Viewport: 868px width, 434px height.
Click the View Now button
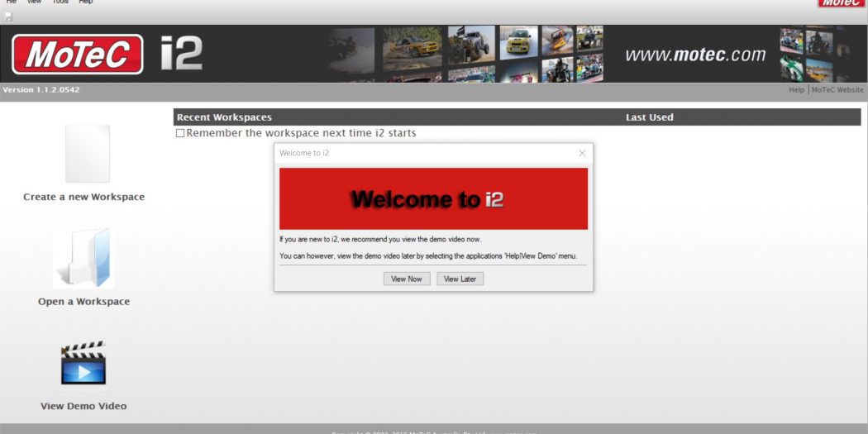[407, 279]
